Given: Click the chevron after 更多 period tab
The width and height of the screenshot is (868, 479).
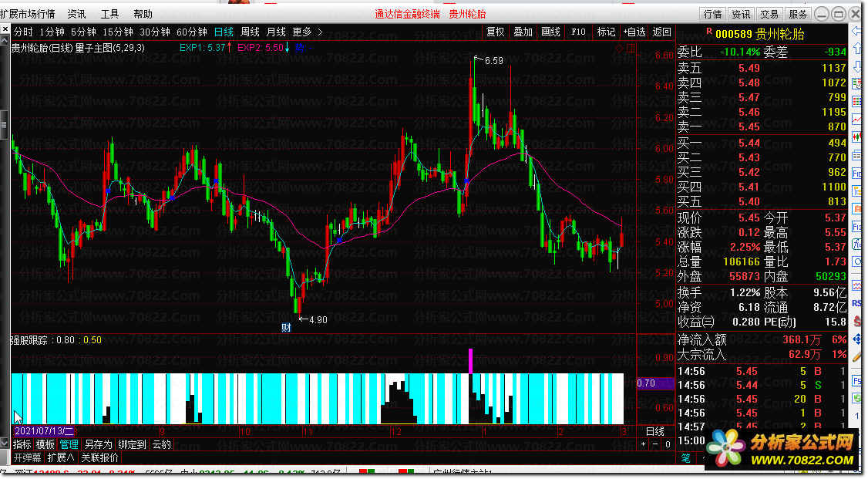Looking at the screenshot, I should pyautogui.click(x=320, y=32).
